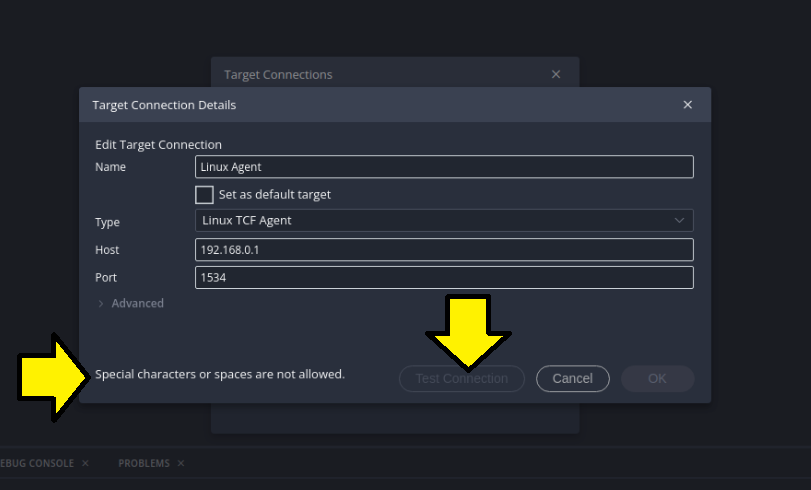Select the Port field showing 1534
The height and width of the screenshot is (490, 811).
(443, 278)
